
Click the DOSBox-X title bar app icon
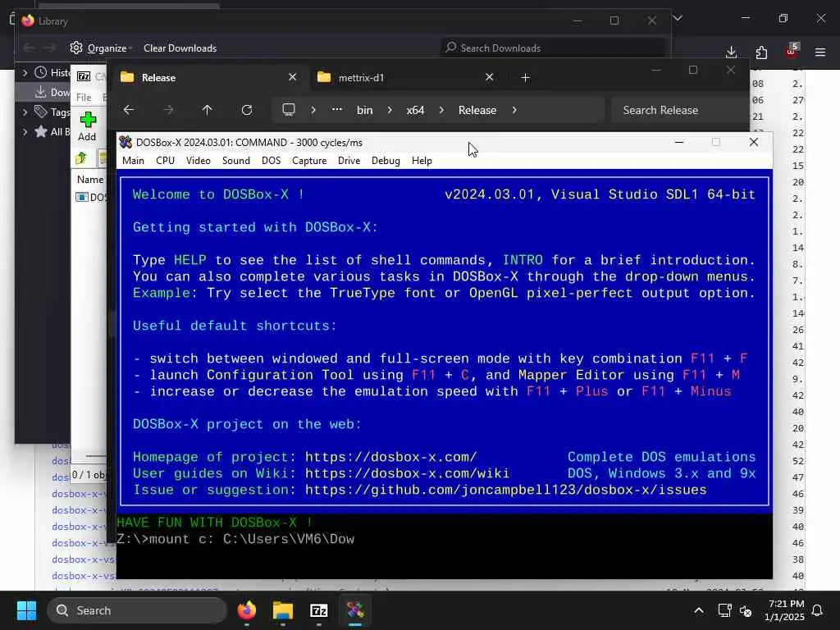126,143
